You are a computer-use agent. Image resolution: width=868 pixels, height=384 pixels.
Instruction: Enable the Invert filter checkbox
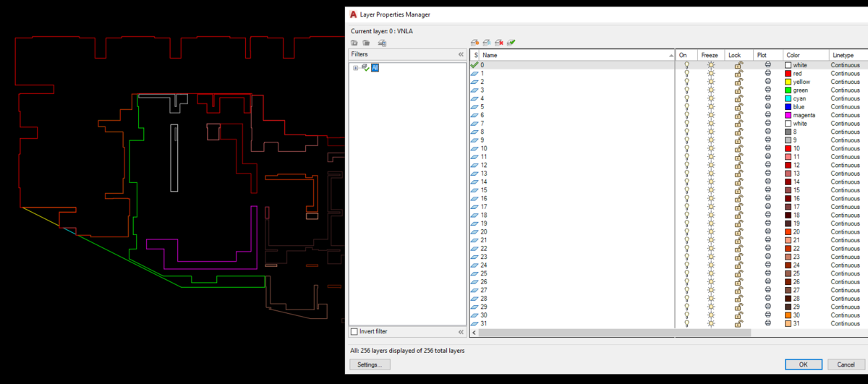click(x=354, y=332)
